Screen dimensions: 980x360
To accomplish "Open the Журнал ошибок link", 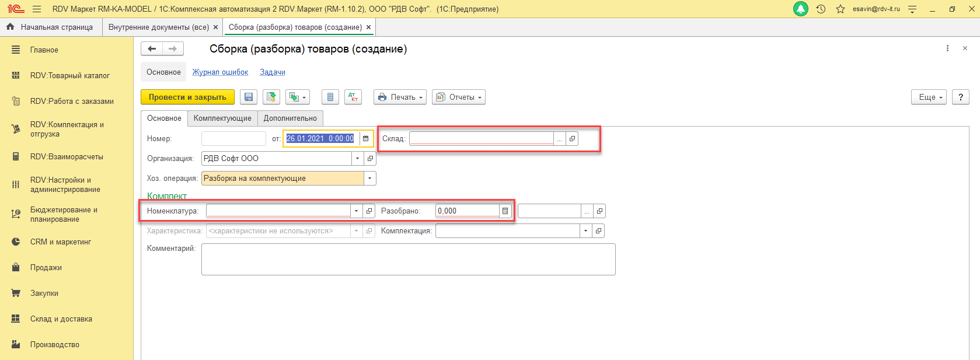I will click(x=221, y=72).
